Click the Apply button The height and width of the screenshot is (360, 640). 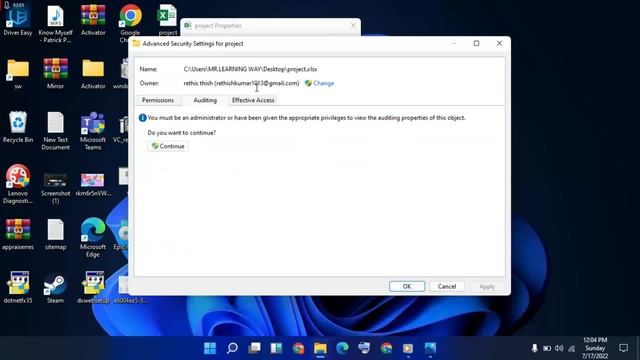coord(487,287)
